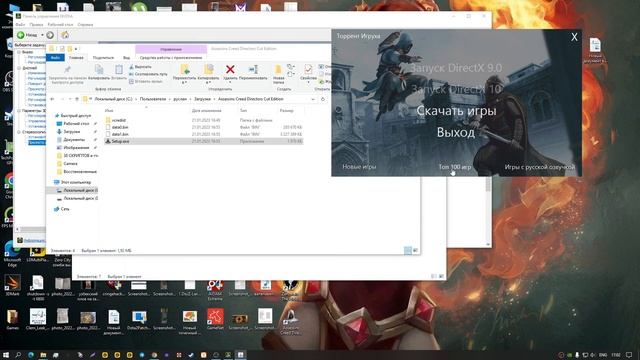Viewport: 640px width, 360px height.
Task: Select Загрузки in Explorer navigation pane
Action: coord(71,132)
